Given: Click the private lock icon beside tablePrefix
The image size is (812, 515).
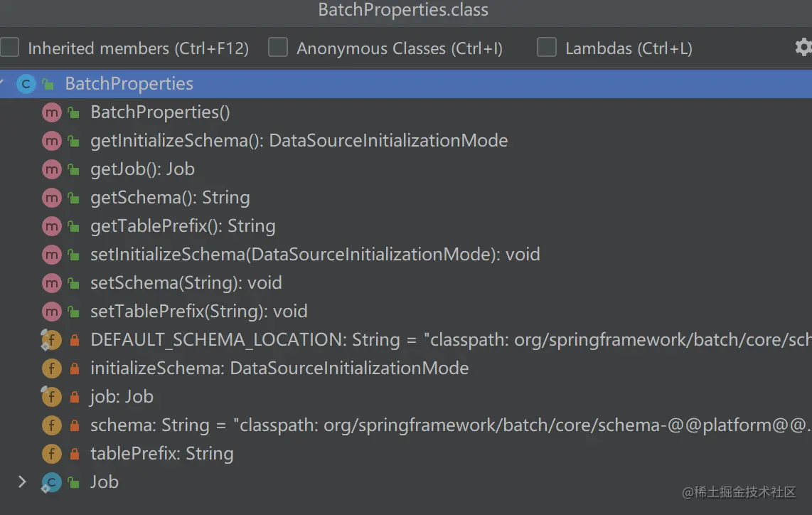Looking at the screenshot, I should pyautogui.click(x=74, y=454).
